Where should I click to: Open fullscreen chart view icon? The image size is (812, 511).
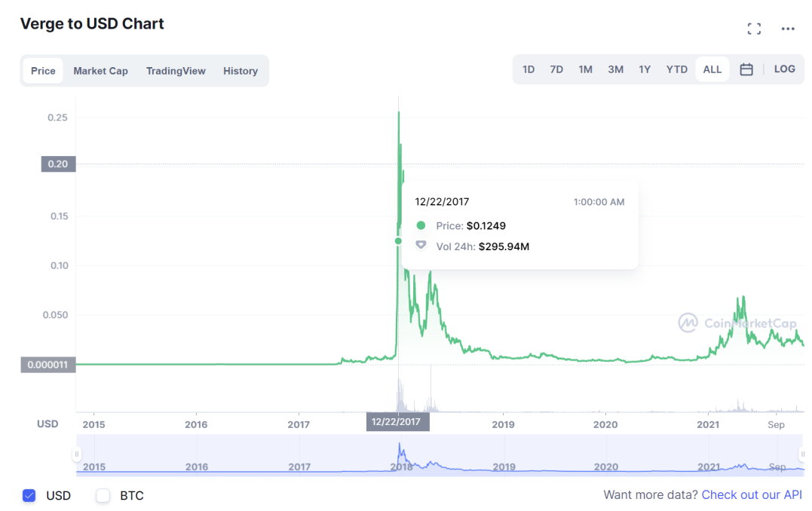coord(753,29)
